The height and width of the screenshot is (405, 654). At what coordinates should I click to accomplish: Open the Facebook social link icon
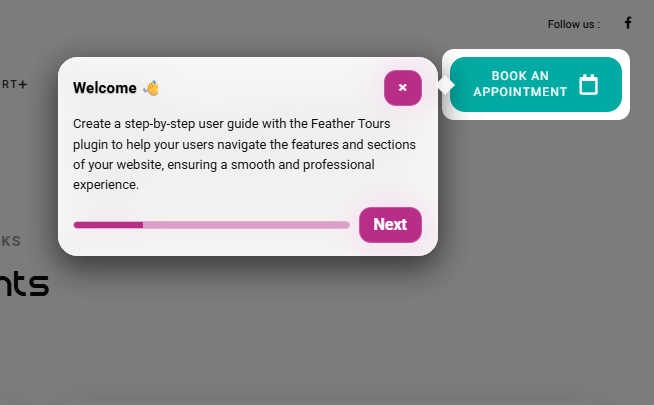(x=628, y=23)
